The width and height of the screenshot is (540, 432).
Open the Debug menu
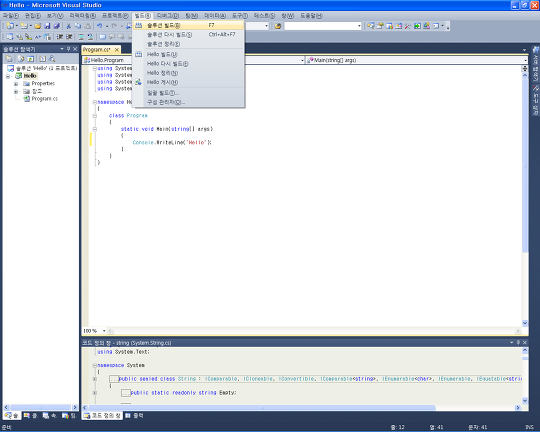[x=168, y=16]
